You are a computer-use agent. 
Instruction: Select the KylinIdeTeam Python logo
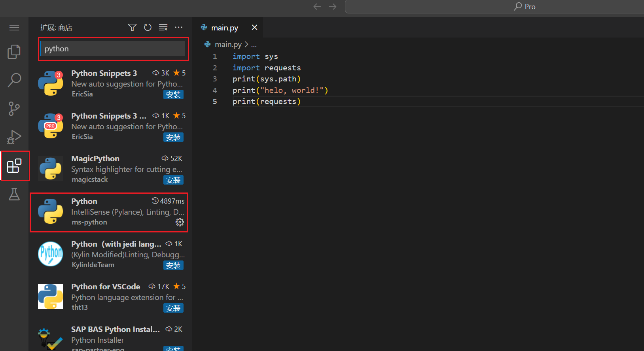pyautogui.click(x=50, y=254)
